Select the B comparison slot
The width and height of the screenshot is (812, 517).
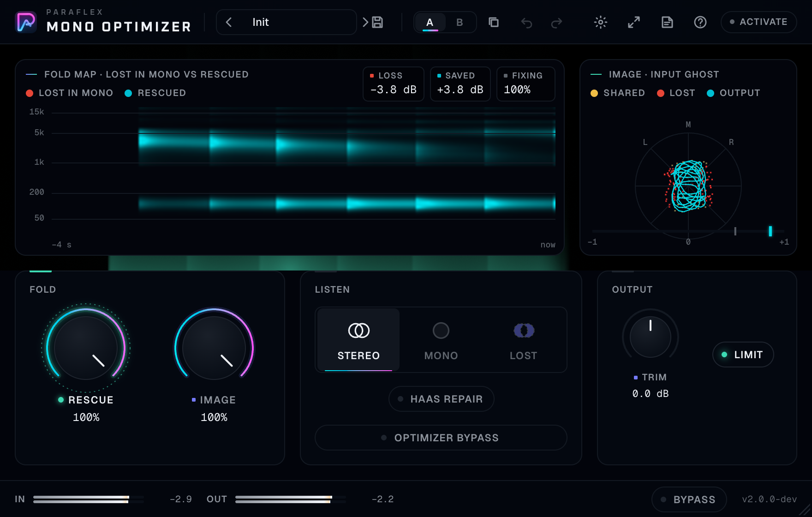click(x=460, y=22)
